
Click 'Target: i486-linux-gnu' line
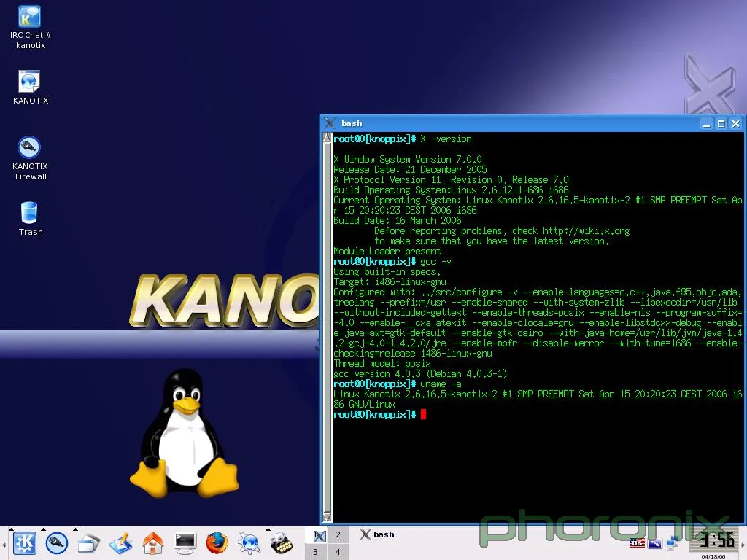390,282
